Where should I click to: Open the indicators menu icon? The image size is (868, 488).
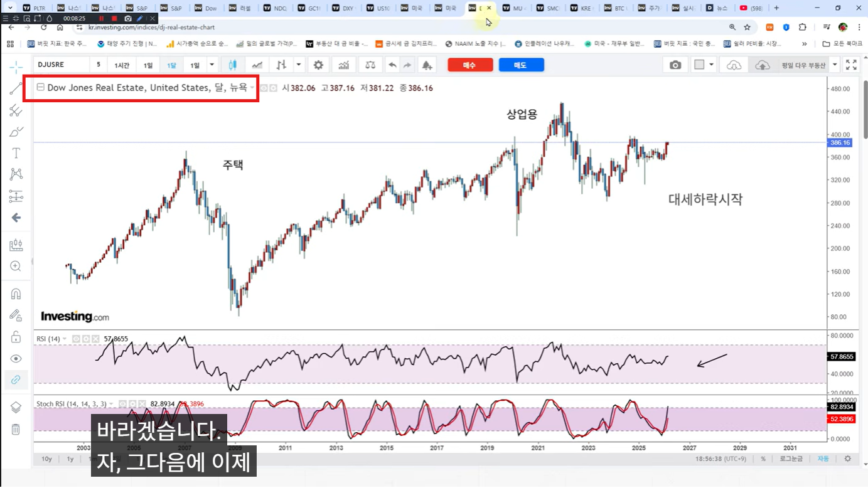pyautogui.click(x=343, y=65)
